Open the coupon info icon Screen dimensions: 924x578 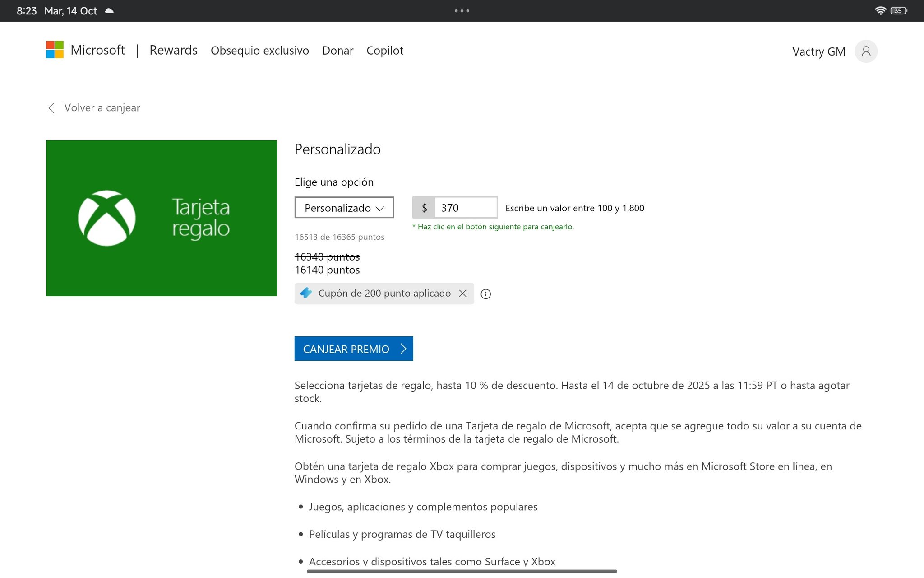486,294
